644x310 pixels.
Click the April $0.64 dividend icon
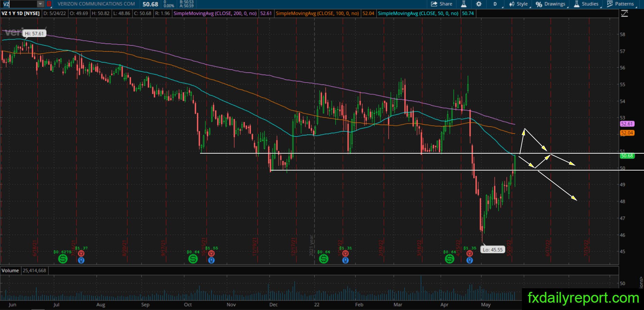449,259
